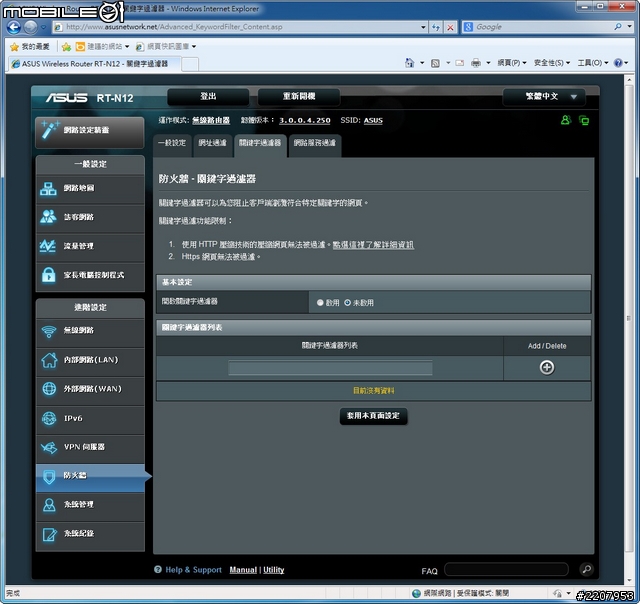Image resolution: width=640 pixels, height=604 pixels.
Task: Click the Google search box
Action: click(543, 27)
